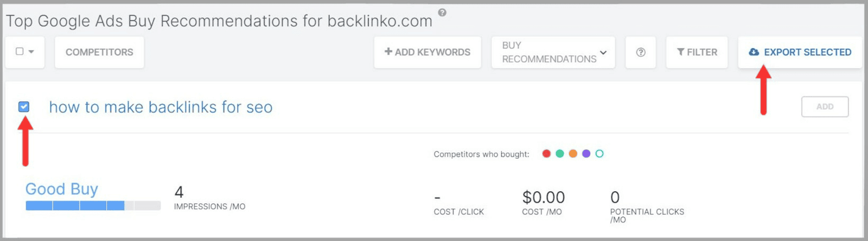
Task: Click the question mark help button in toolbar
Action: (641, 53)
